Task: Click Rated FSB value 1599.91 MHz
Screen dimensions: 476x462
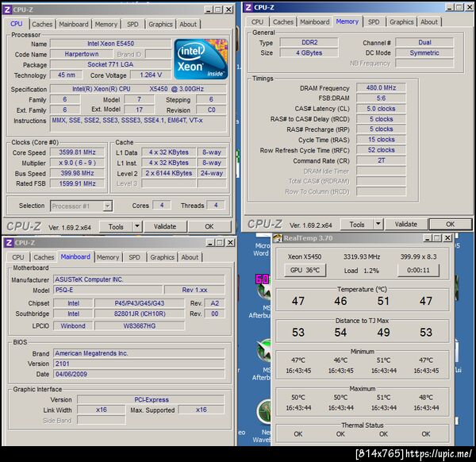Action: click(77, 183)
